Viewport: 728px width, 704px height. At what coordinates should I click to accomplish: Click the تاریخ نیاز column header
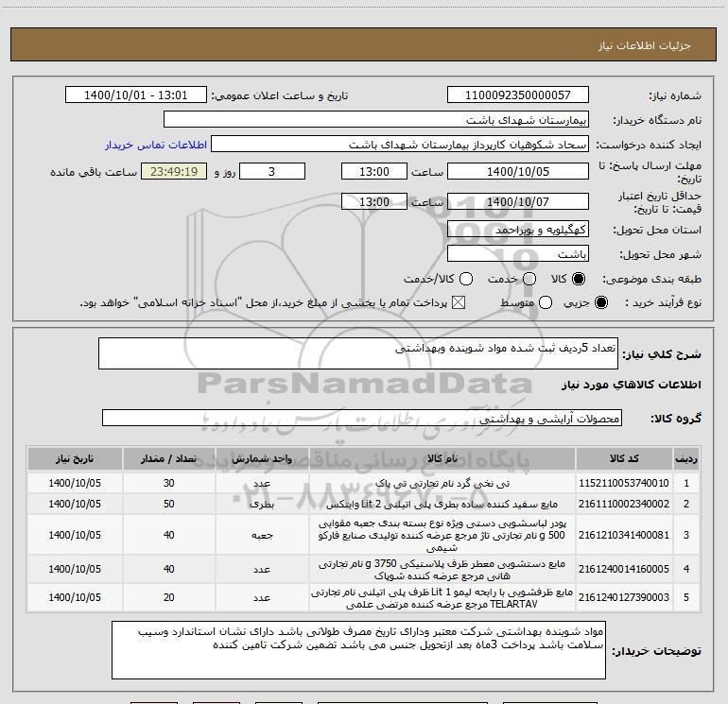[75, 459]
